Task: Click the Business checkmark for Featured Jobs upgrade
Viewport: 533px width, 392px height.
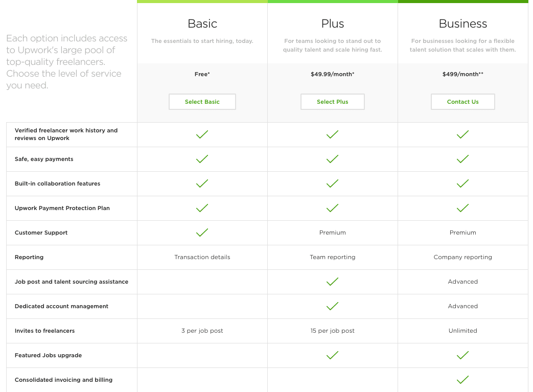Action: click(x=462, y=355)
